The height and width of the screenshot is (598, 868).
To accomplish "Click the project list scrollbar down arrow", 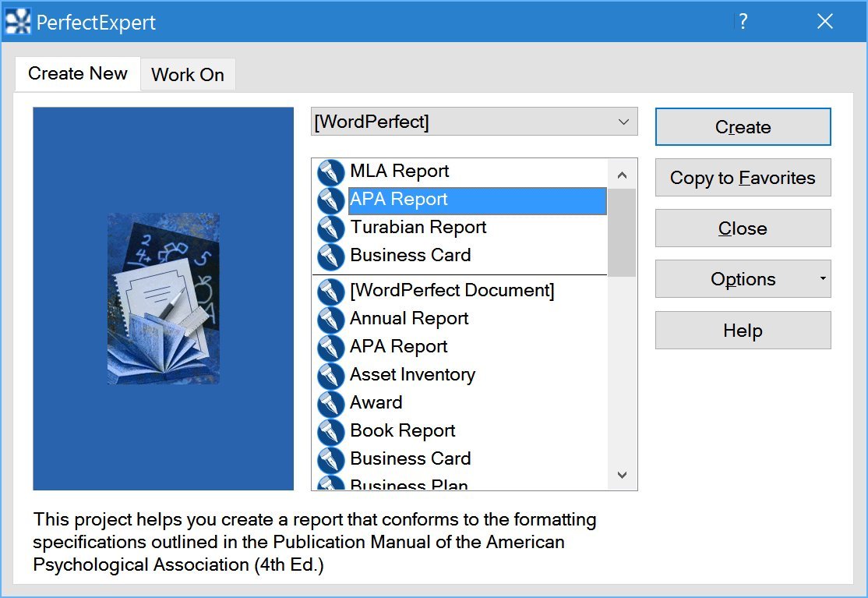I will click(622, 475).
